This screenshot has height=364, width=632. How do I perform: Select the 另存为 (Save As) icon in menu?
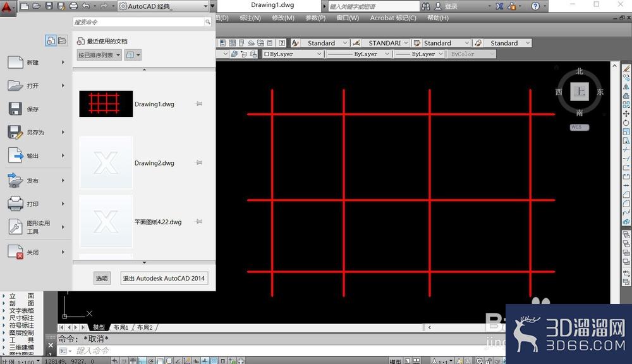coord(15,132)
